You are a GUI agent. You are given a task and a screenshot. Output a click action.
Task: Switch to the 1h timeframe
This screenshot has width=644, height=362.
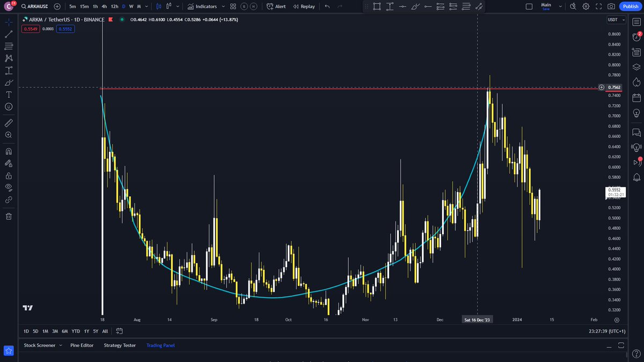click(x=96, y=6)
